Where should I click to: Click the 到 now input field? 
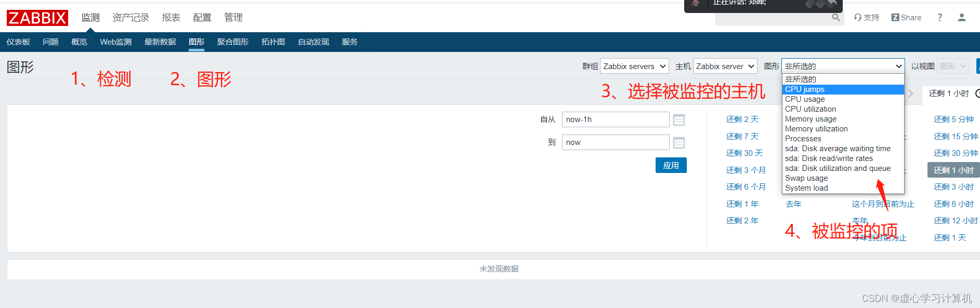coord(616,142)
